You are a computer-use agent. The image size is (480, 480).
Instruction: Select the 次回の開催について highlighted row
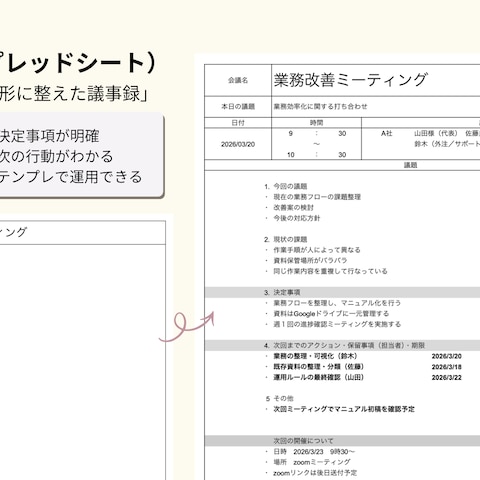click(342, 441)
